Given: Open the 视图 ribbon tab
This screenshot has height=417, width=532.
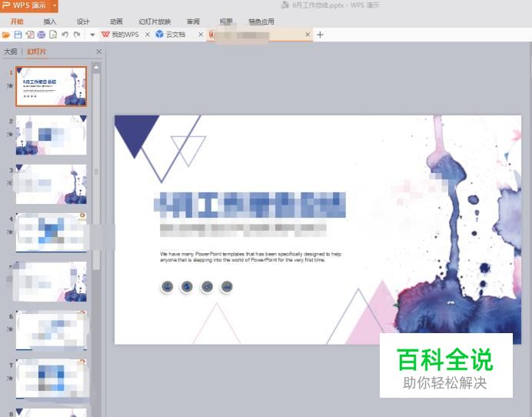Looking at the screenshot, I should (x=226, y=22).
